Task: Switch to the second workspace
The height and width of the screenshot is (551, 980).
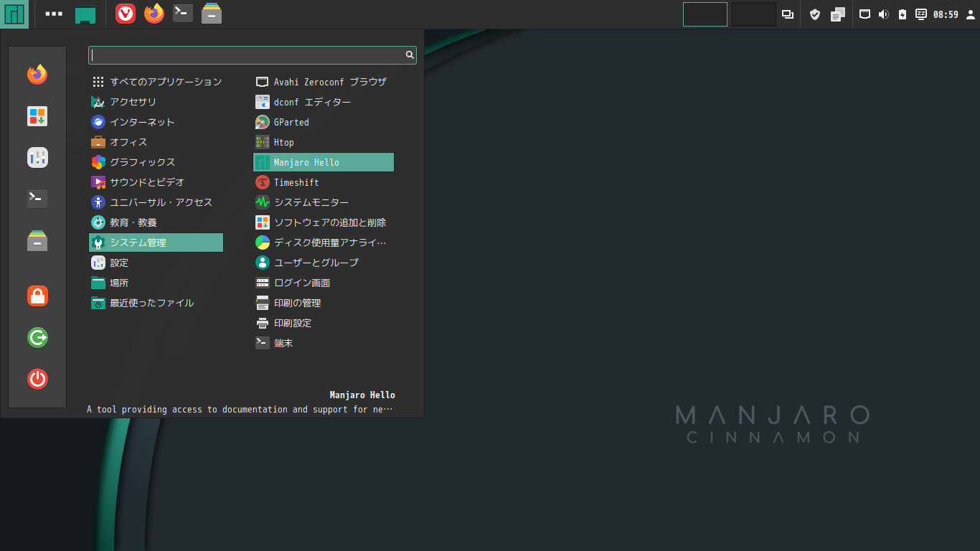Action: [754, 14]
